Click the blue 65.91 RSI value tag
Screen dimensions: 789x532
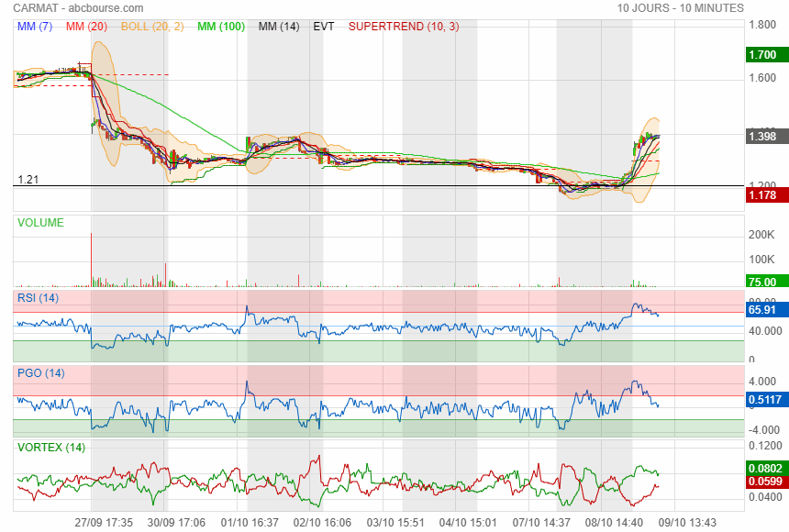(762, 310)
